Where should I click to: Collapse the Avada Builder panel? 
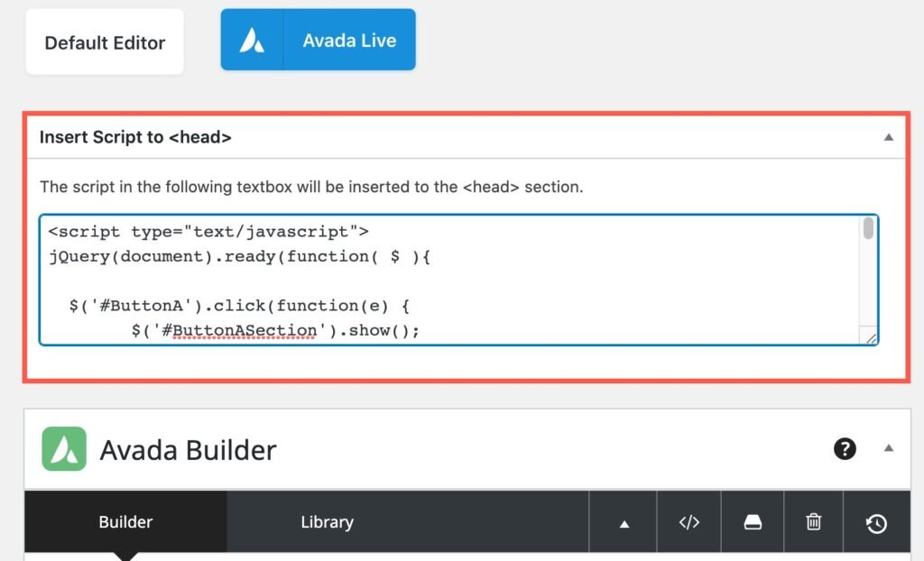point(889,448)
